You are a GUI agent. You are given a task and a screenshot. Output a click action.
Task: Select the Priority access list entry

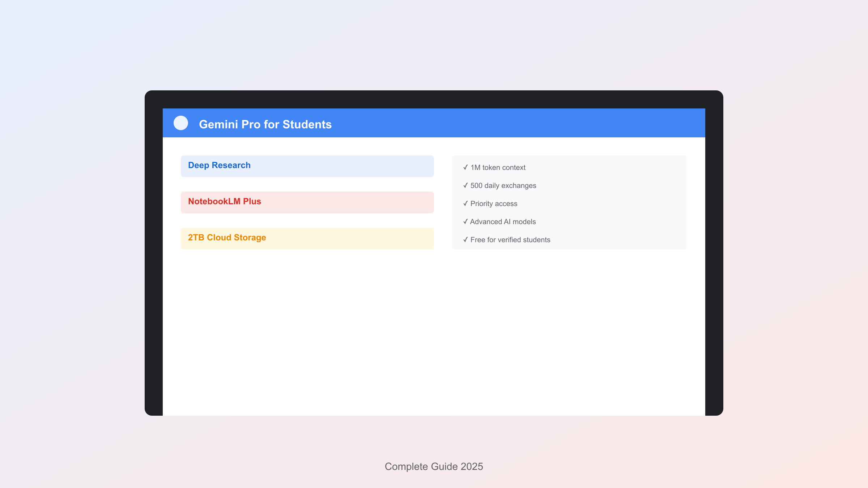click(x=494, y=204)
